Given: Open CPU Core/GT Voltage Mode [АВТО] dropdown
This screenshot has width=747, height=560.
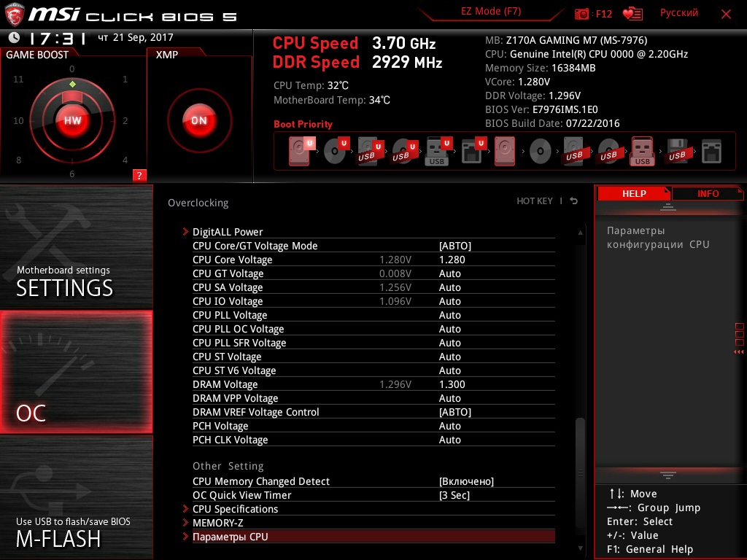Looking at the screenshot, I should point(455,246).
